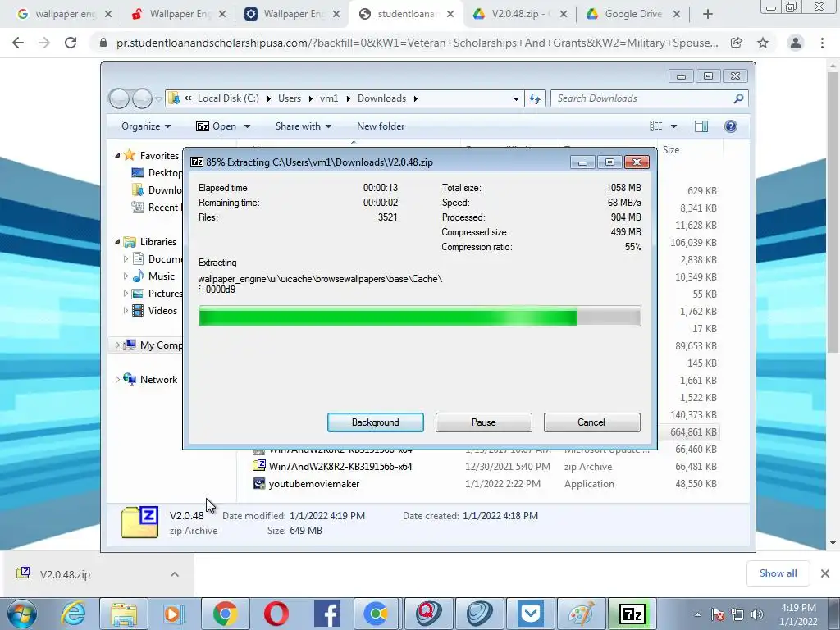Switch to Wallpaper Eng tab with gear icon

click(x=293, y=14)
